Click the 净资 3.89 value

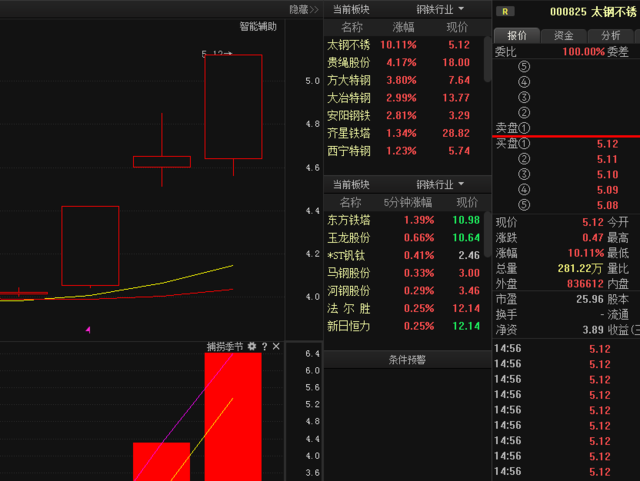tap(593, 330)
